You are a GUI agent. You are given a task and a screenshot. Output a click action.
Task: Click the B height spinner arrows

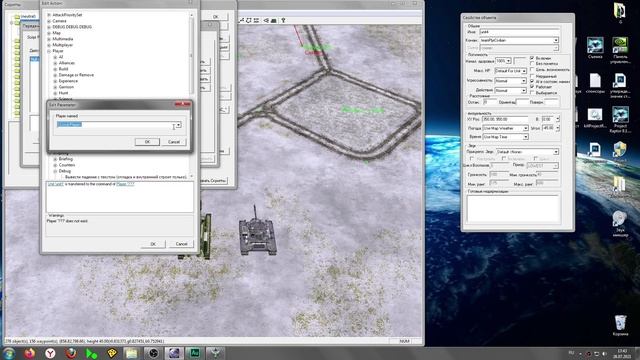pyautogui.click(x=558, y=119)
